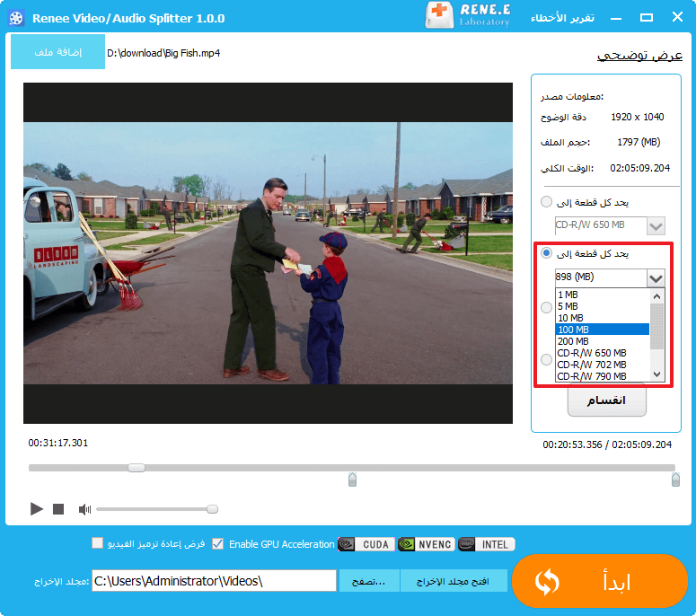
Task: Click the size list scrollbar thumb
Action: pos(657,326)
